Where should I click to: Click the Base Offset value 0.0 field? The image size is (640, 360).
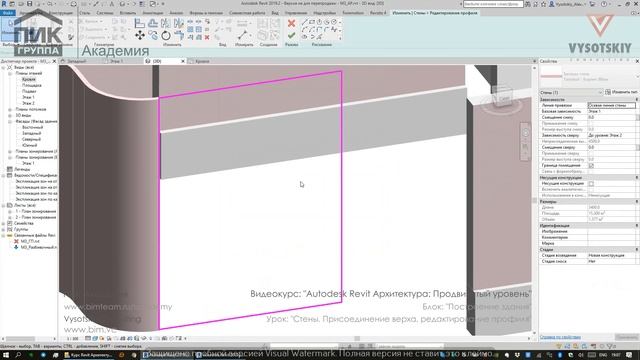pos(611,118)
